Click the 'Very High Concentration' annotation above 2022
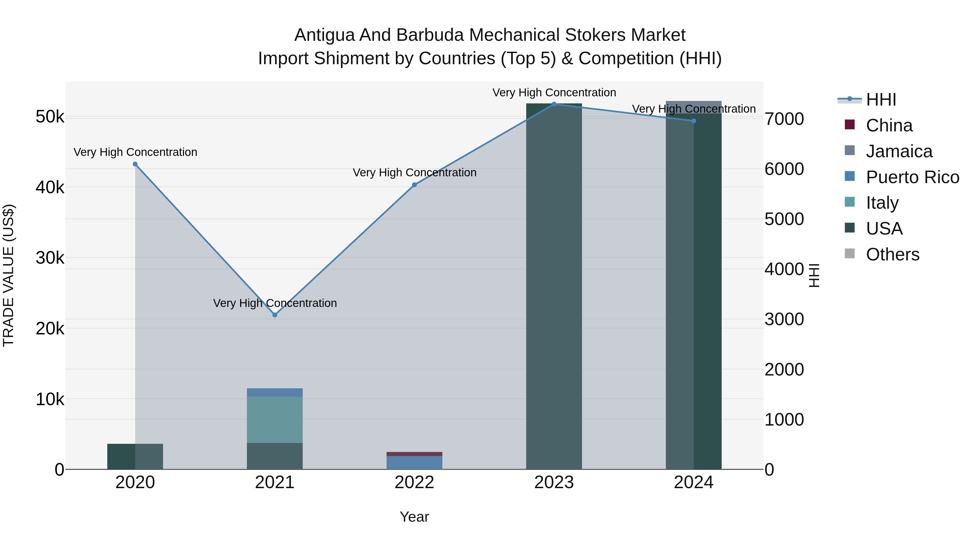Viewport: 980px width, 551px height. click(414, 173)
